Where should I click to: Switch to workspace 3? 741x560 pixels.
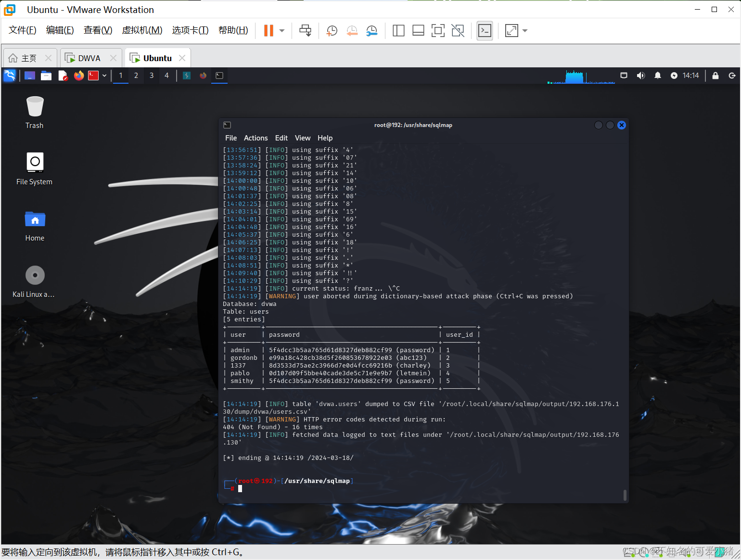[x=152, y=76]
